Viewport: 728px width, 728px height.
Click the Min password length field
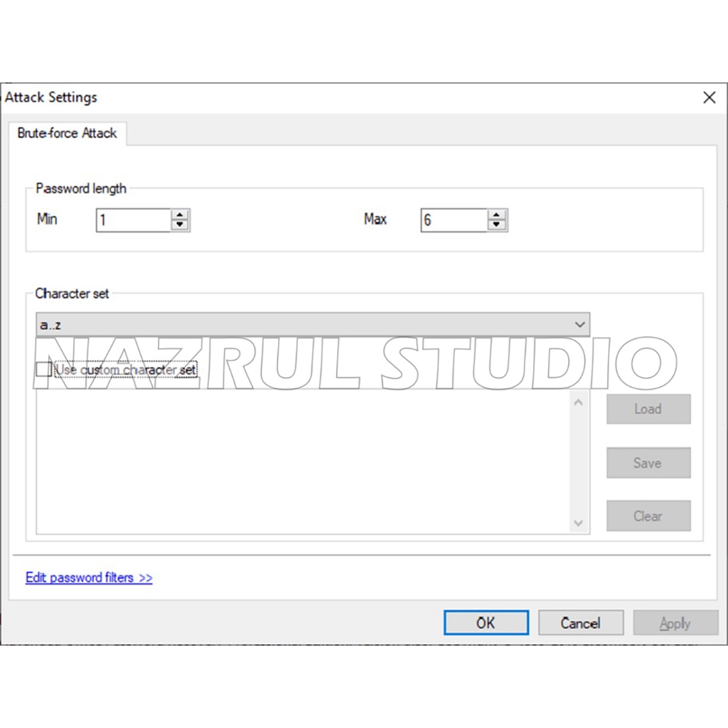click(x=134, y=220)
